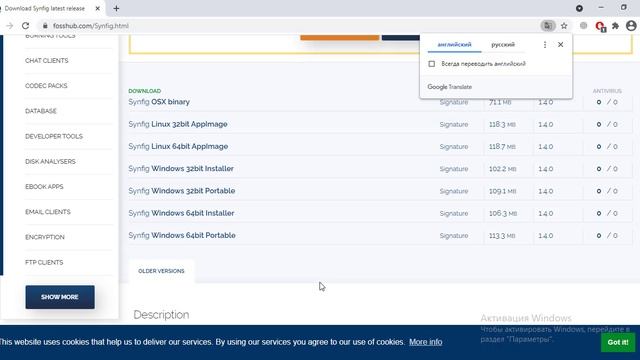Open Signature for Windows 32bit Portable
The width and height of the screenshot is (640, 360).
point(454,191)
